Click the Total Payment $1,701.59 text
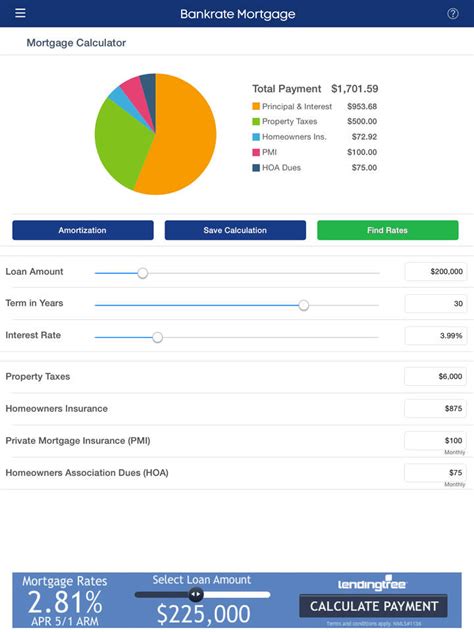 click(x=315, y=89)
